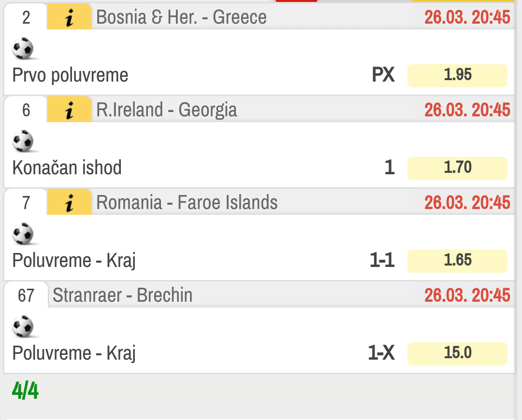Click soccer ball icon under Bosnia & Her. match

pos(23,49)
